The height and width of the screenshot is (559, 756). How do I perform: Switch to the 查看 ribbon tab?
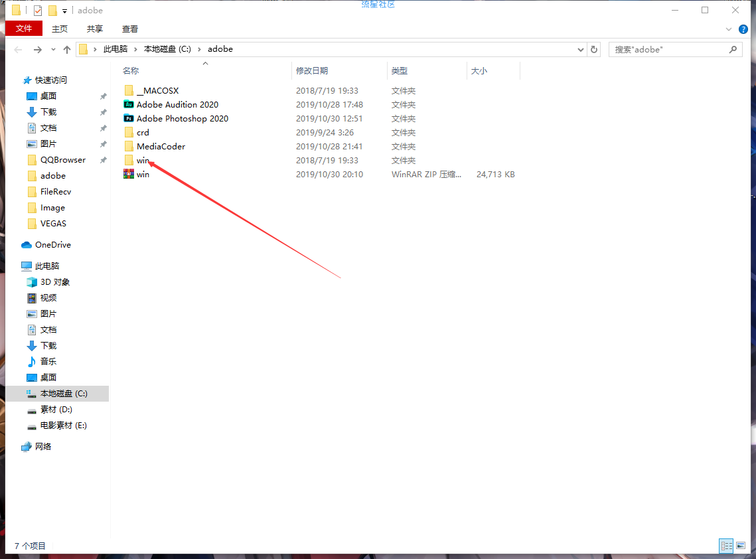[x=130, y=29]
